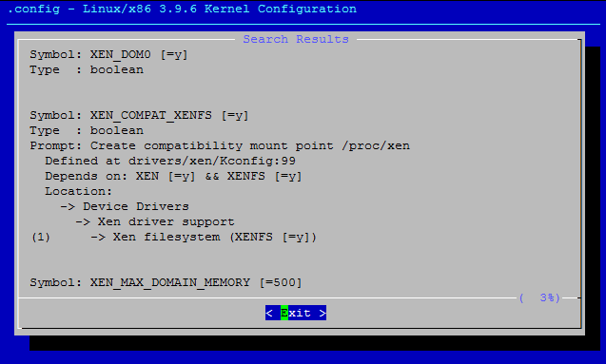Click 'Defined at drivers/xen/Kconfig:99' line
This screenshot has width=606, height=364.
click(x=170, y=161)
